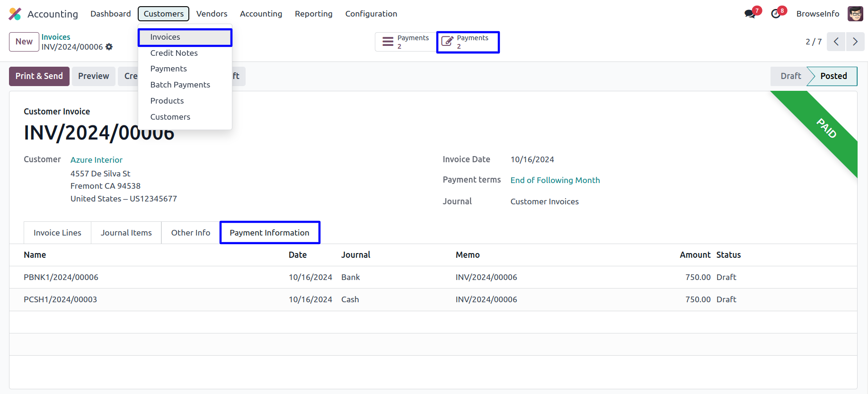Screen dimensions: 868x394
Task: Open Payments smart button with edit icon
Action: (468, 42)
